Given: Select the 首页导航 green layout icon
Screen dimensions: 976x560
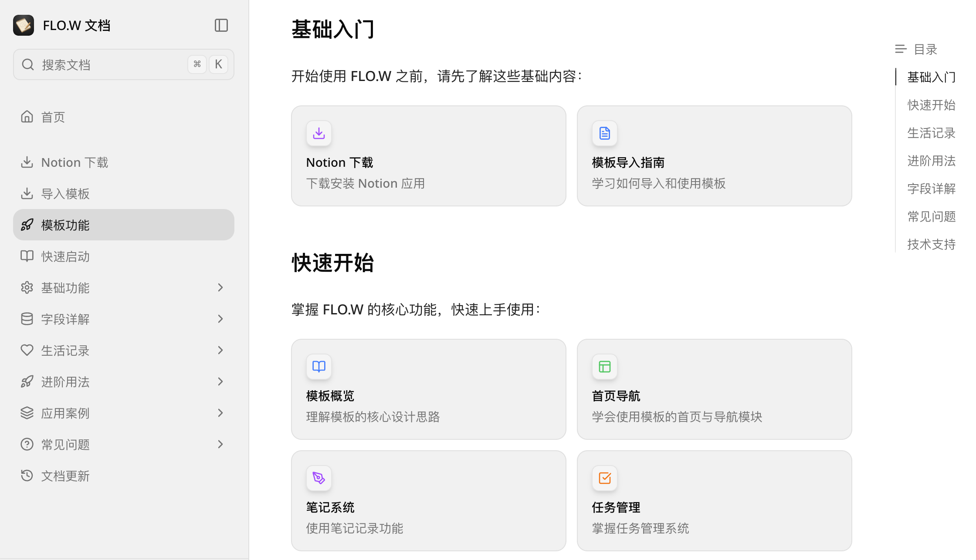Looking at the screenshot, I should coord(604,367).
